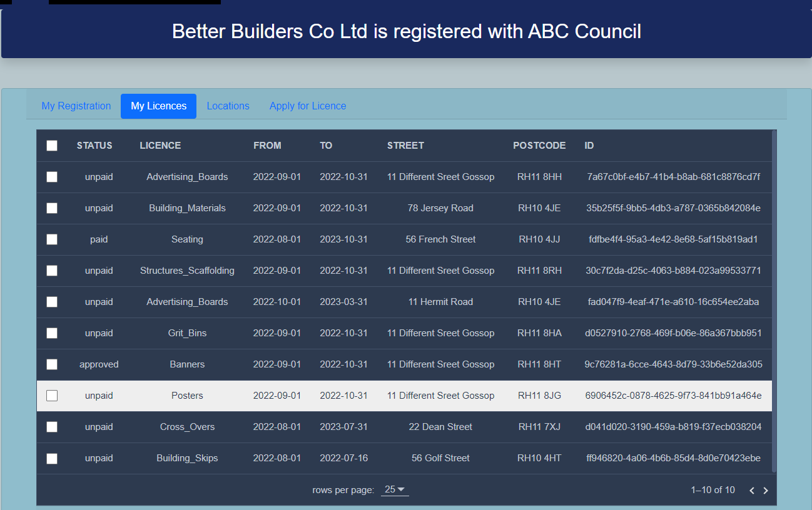The height and width of the screenshot is (510, 812).
Task: Open rows per page dropdown
Action: click(x=395, y=489)
